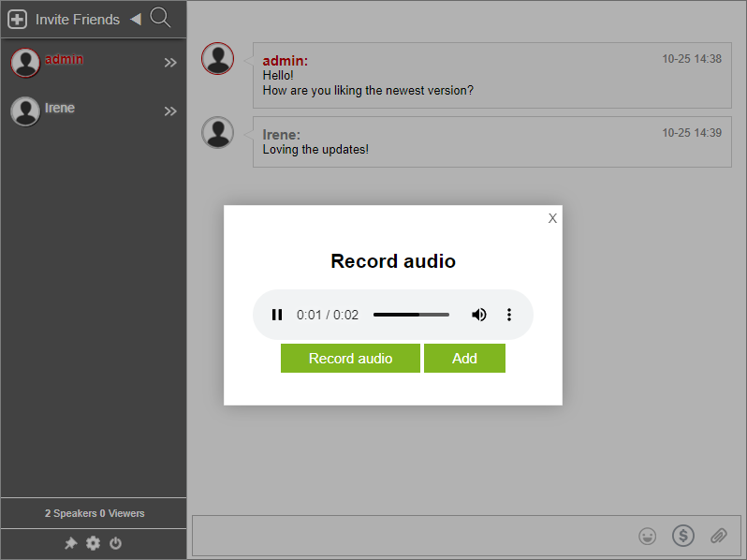This screenshot has height=560, width=747.
Task: Pause the audio playback
Action: (x=277, y=315)
